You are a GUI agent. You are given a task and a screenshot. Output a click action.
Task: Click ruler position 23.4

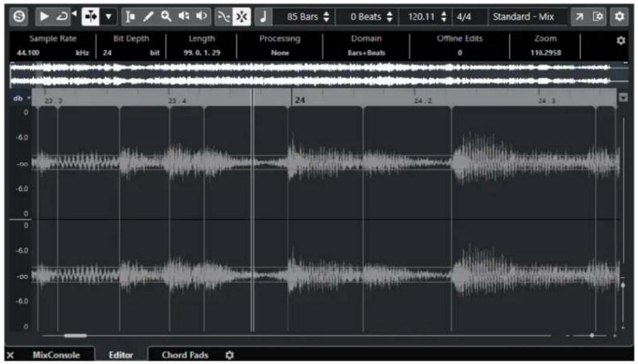pyautogui.click(x=177, y=100)
